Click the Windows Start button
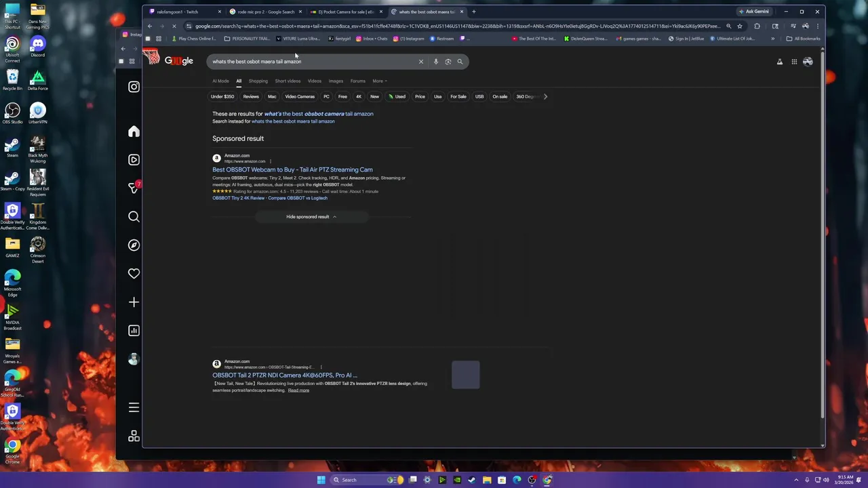Viewport: 868px width, 488px height. pyautogui.click(x=321, y=480)
